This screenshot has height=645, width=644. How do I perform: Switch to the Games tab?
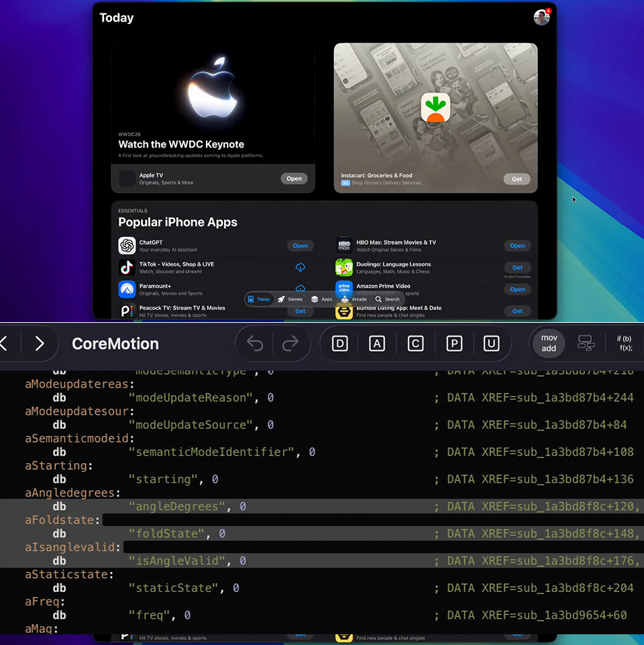[x=290, y=299]
